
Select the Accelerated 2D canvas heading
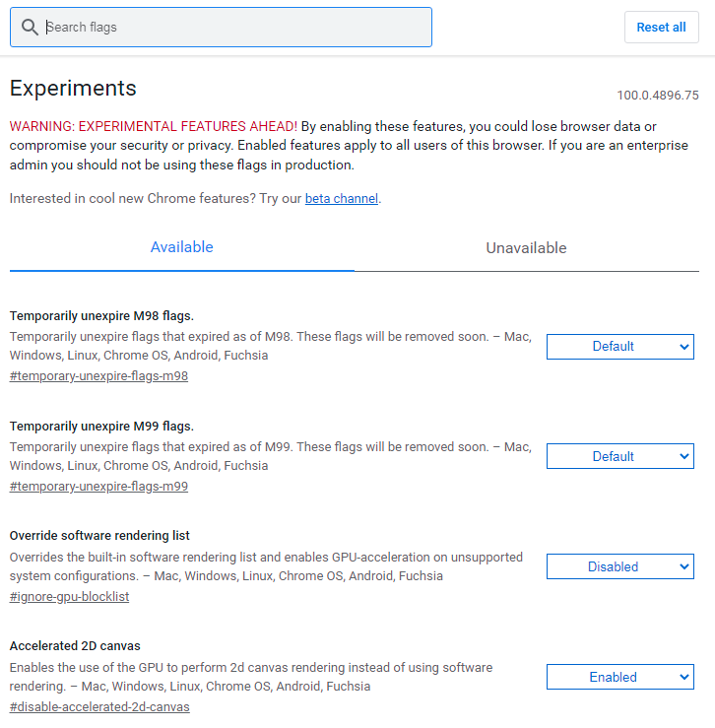[x=75, y=646]
